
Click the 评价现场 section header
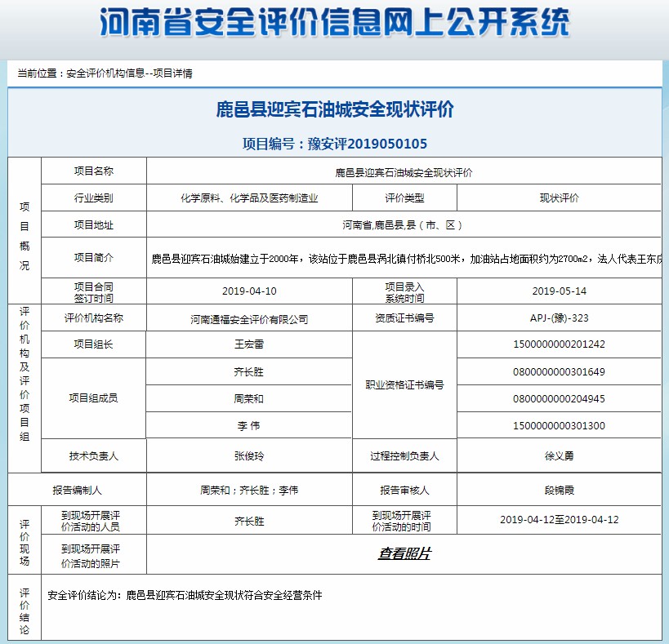[25, 542]
